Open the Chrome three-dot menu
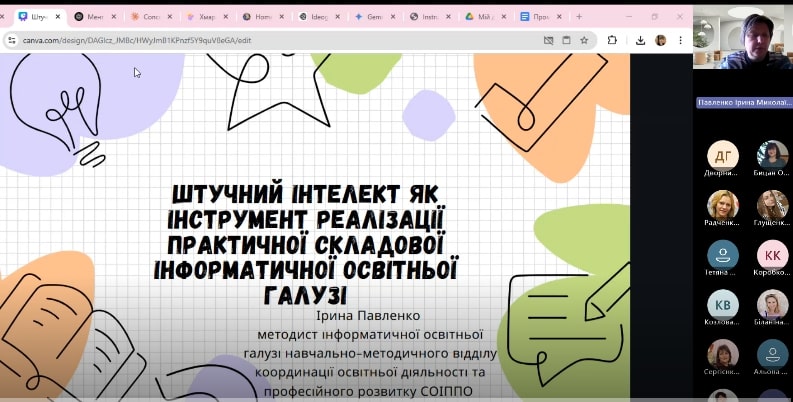The width and height of the screenshot is (793, 402). (x=681, y=40)
